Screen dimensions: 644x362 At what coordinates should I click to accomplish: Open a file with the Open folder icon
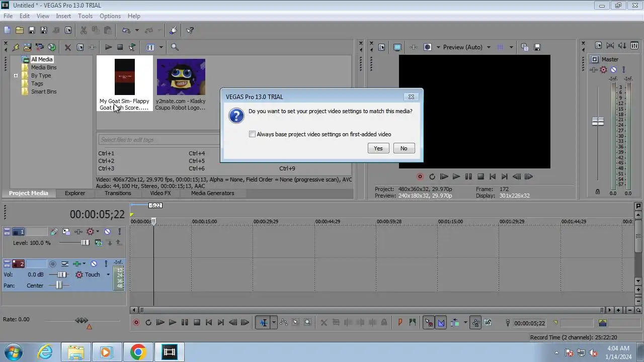coord(19,30)
